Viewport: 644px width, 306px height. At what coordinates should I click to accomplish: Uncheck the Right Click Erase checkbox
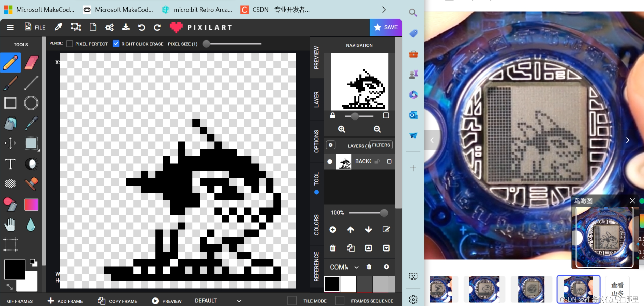click(116, 44)
